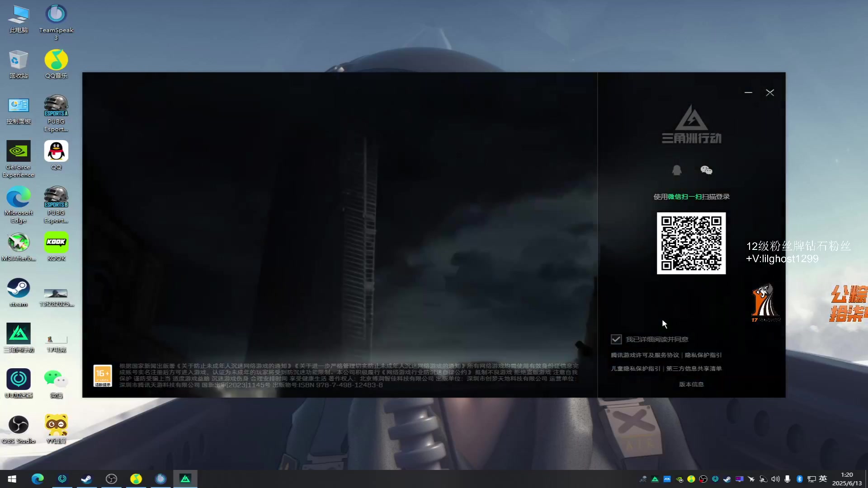Viewport: 868px width, 488px height.
Task: Uncheck the 我已详细阅读并同意 agreement checkbox
Action: (x=616, y=339)
